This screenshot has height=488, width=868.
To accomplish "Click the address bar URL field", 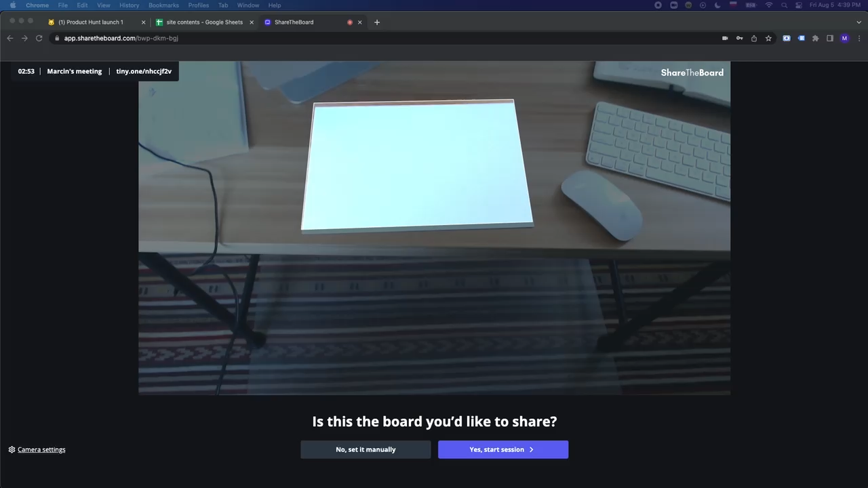I will click(x=121, y=38).
